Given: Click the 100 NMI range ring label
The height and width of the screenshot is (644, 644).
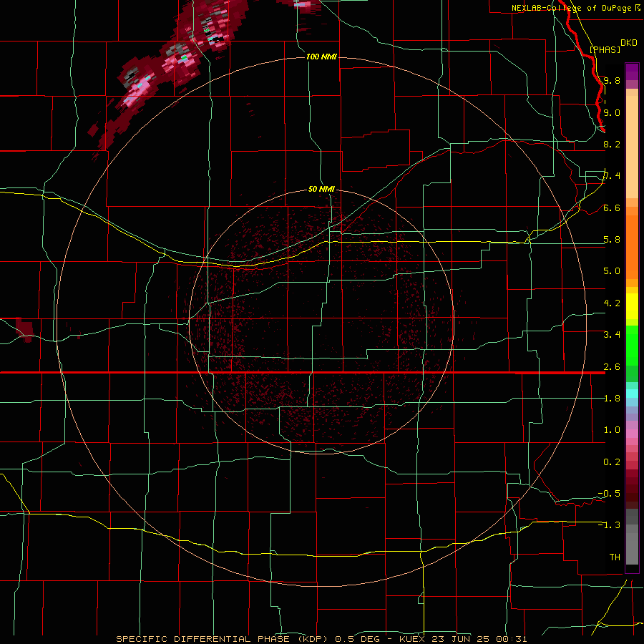Looking at the screenshot, I should [321, 57].
